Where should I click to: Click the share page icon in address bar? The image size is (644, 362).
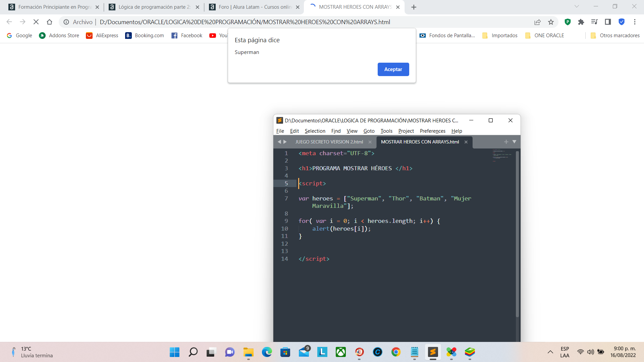click(537, 22)
